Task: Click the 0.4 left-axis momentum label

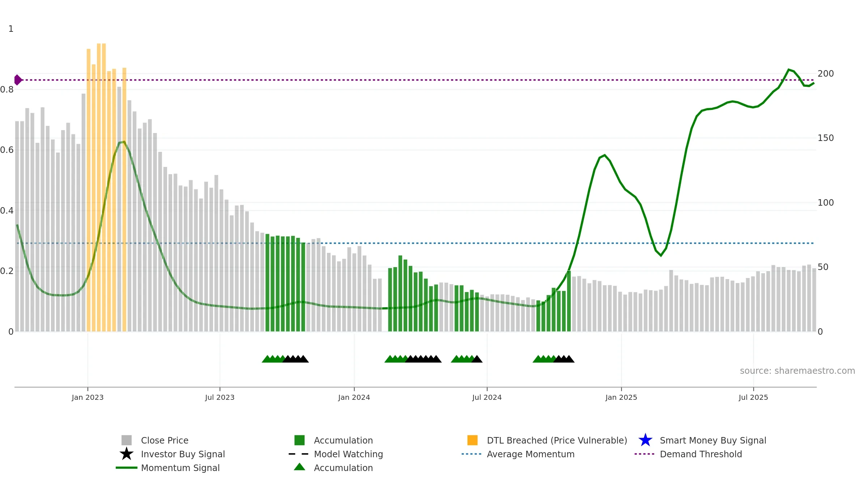Action: click(x=7, y=211)
